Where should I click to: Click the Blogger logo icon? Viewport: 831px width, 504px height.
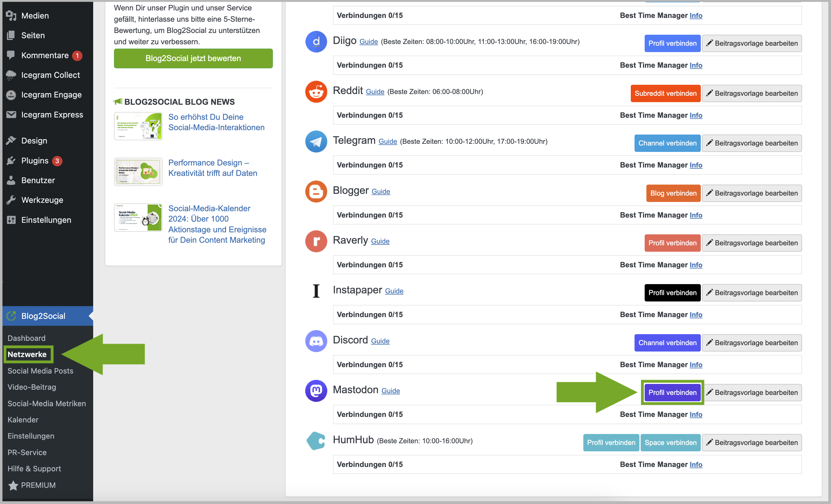316,192
